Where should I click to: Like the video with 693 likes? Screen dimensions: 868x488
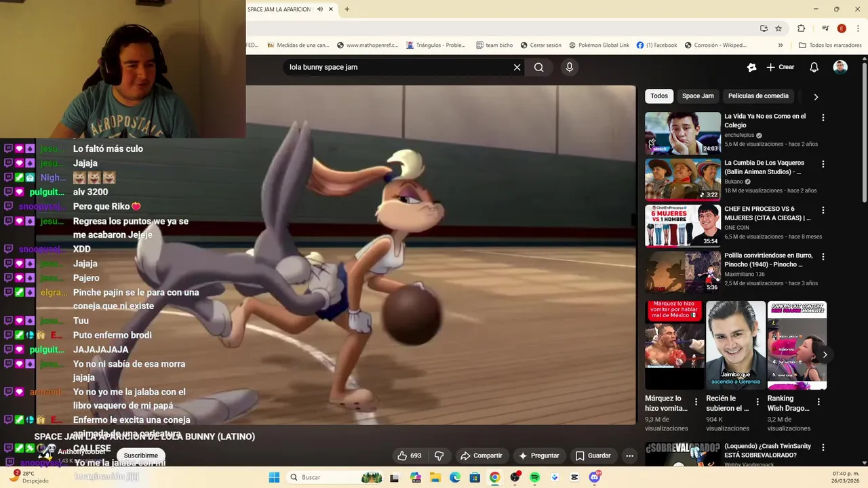click(410, 455)
